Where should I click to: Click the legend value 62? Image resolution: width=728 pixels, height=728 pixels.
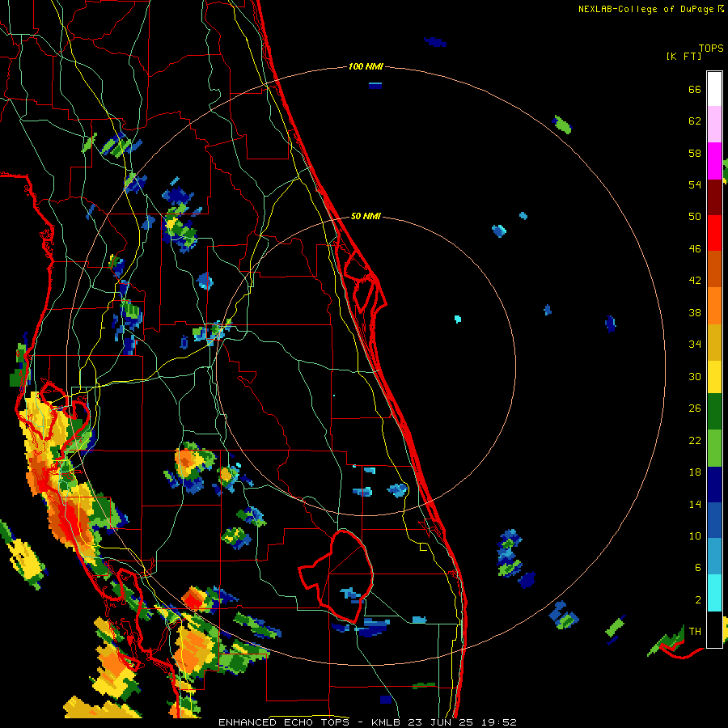(x=695, y=121)
